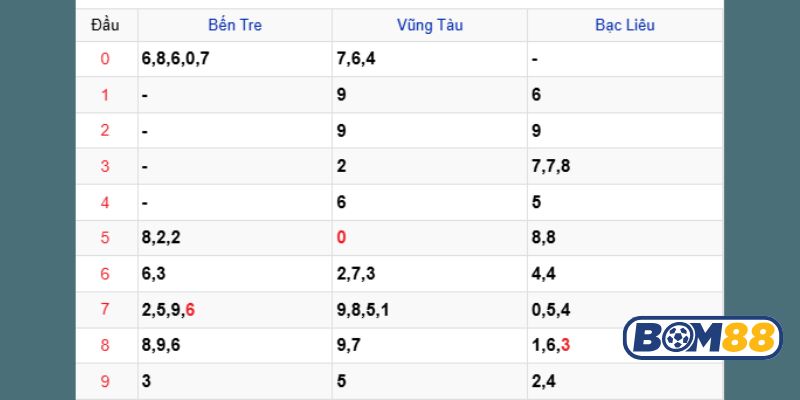Click Bạc Liêu cell showing 7,7,8
The width and height of the screenshot is (800, 400).
551,166
